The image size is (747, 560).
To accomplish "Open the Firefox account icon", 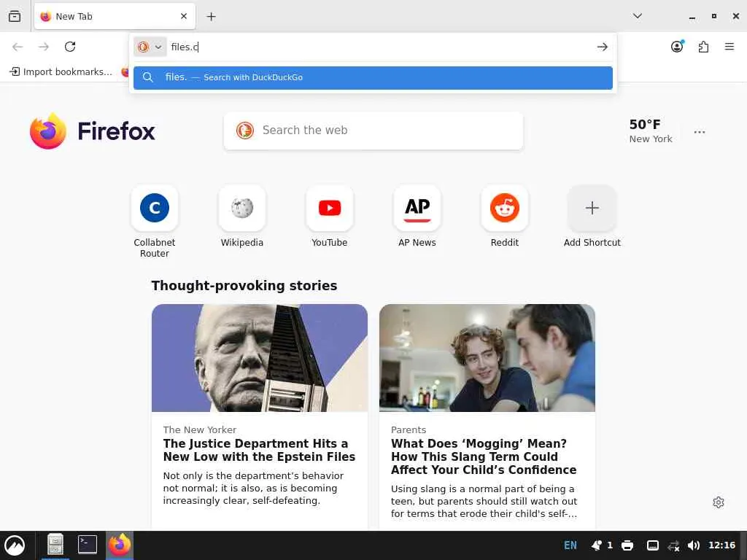I will pos(678,46).
